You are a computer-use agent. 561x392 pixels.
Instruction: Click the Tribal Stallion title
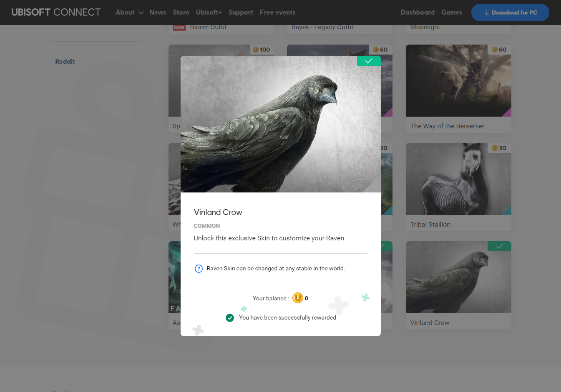pyautogui.click(x=430, y=224)
